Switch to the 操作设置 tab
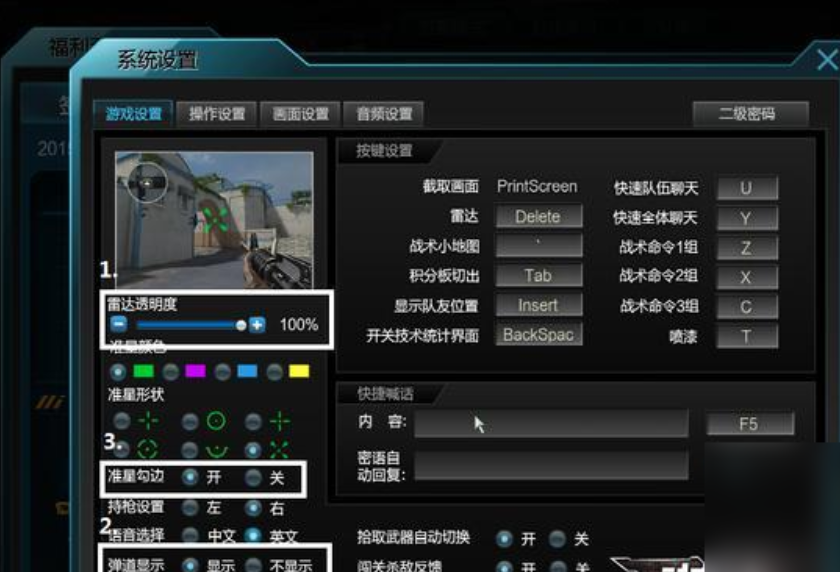Screen dimensions: 840x572 [x=217, y=114]
